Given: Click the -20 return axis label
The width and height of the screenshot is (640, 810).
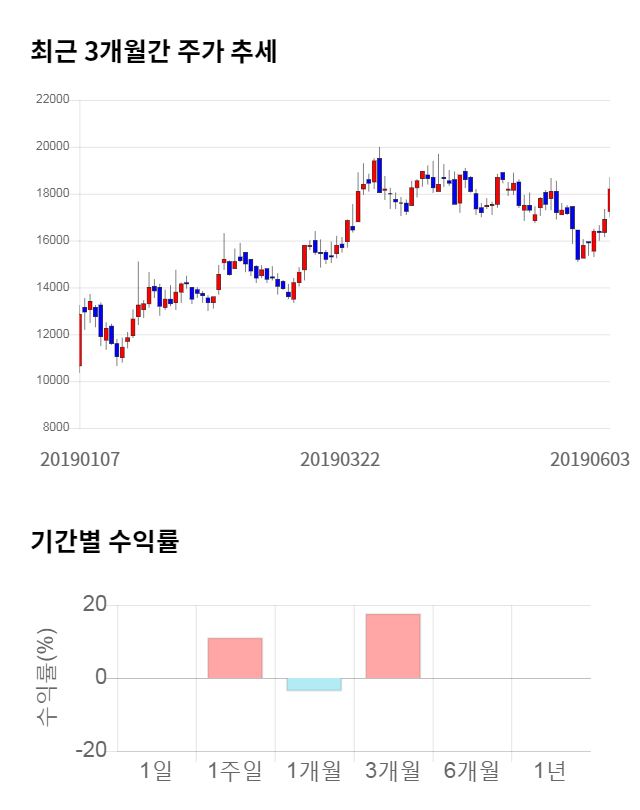Looking at the screenshot, I should 92,751.
